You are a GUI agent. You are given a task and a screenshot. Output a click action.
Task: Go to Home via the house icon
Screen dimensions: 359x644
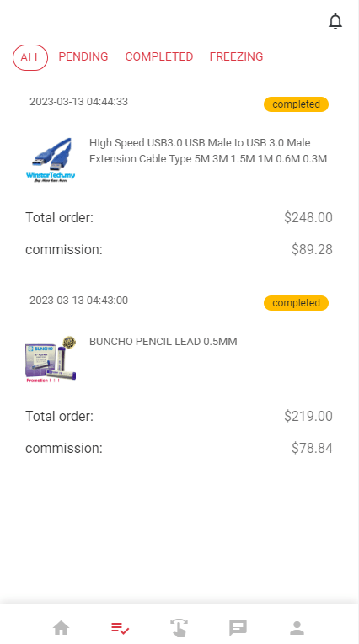[61, 627]
